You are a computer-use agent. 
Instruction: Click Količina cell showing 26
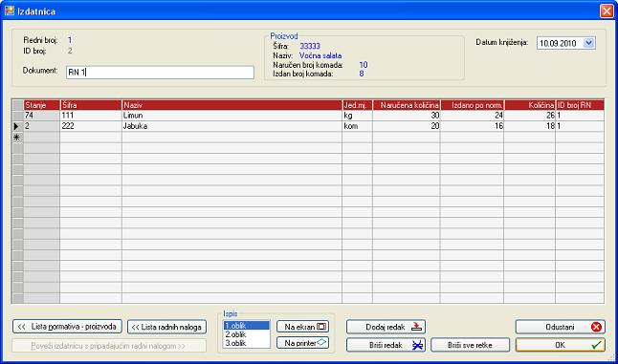tap(530, 116)
